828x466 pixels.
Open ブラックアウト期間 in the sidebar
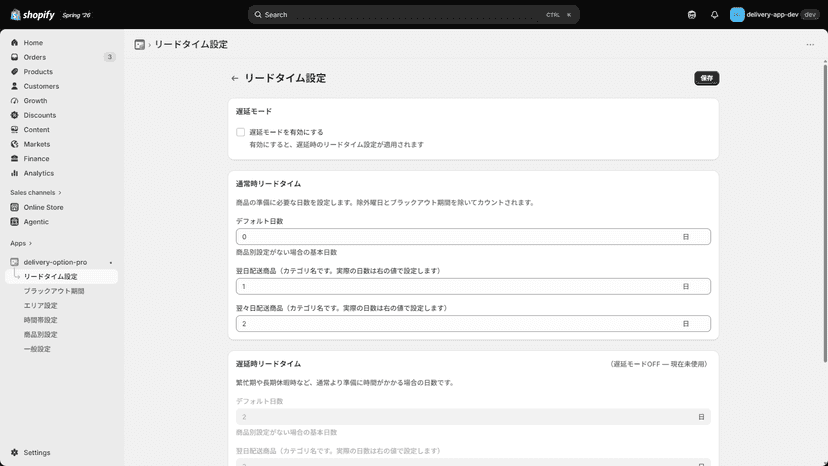(54, 291)
